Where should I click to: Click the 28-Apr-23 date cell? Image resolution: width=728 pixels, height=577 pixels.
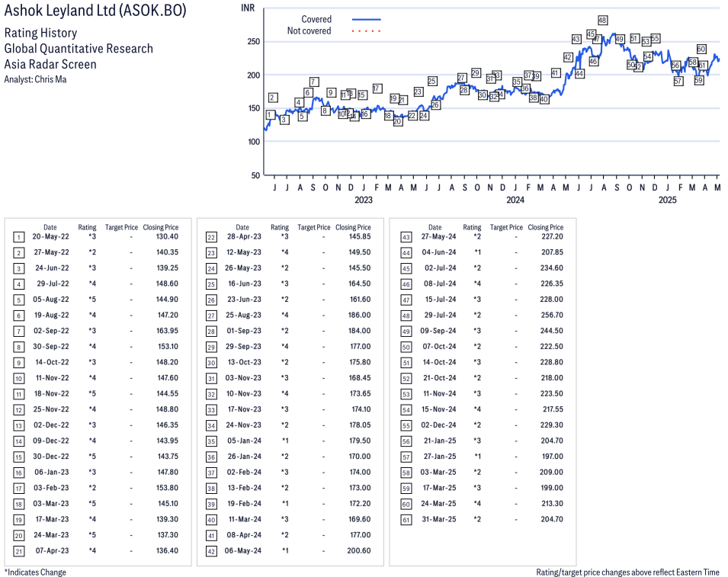(244, 237)
